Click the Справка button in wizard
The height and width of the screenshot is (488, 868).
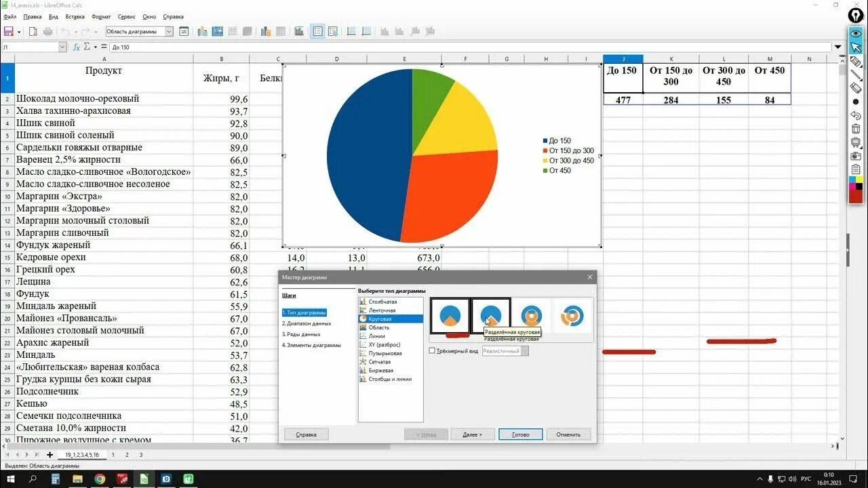pyautogui.click(x=306, y=434)
